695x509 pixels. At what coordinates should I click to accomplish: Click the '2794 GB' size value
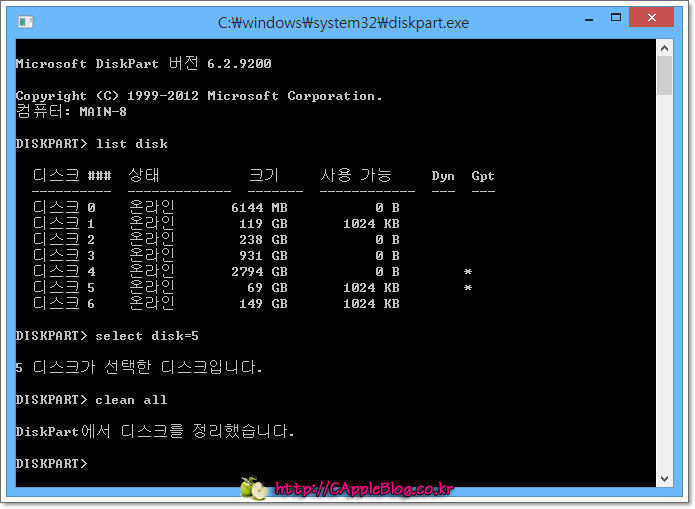(x=259, y=271)
